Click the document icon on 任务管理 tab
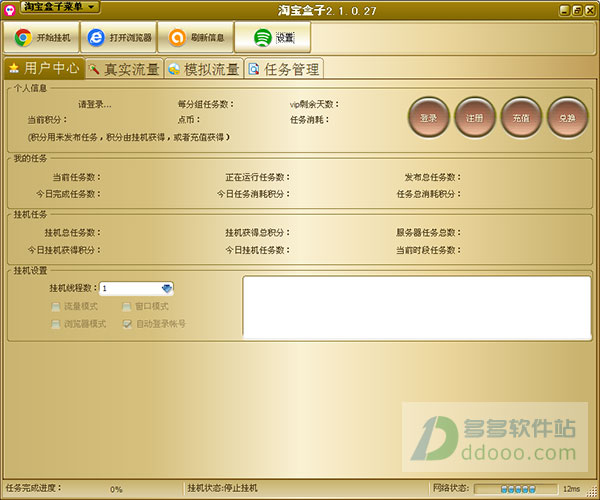600x500 pixels. [253, 69]
